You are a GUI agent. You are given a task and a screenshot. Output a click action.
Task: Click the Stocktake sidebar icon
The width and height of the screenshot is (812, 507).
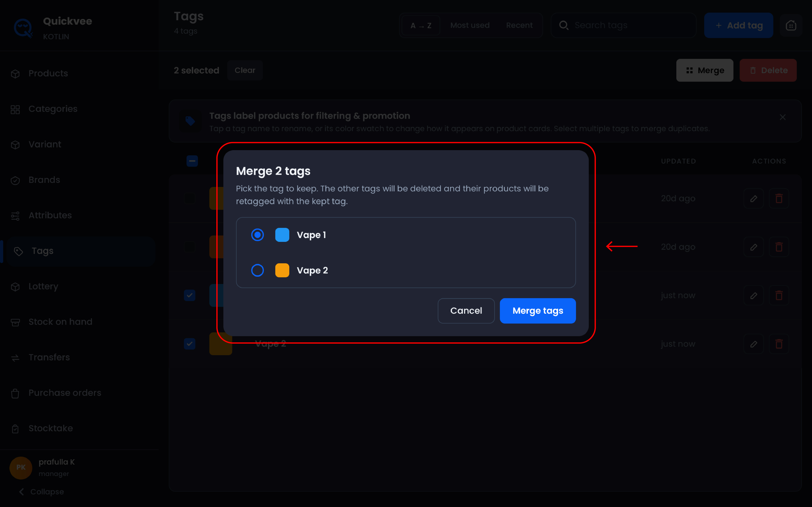tap(15, 429)
